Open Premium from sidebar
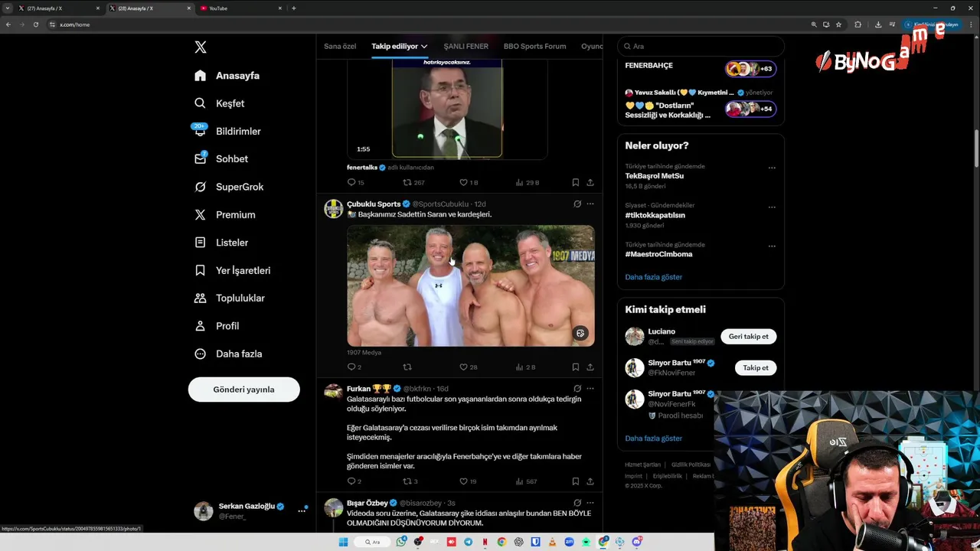 tap(225, 215)
